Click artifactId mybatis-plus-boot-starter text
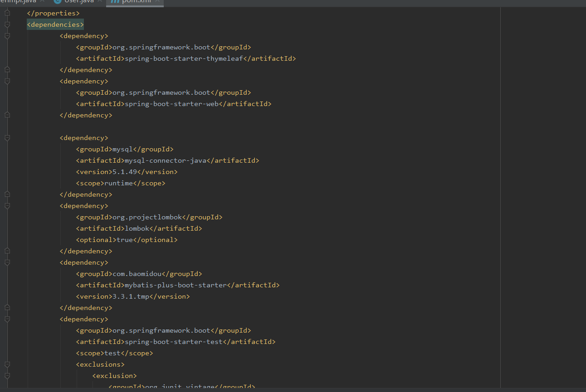Viewport: 586px width, 392px height. coord(176,285)
